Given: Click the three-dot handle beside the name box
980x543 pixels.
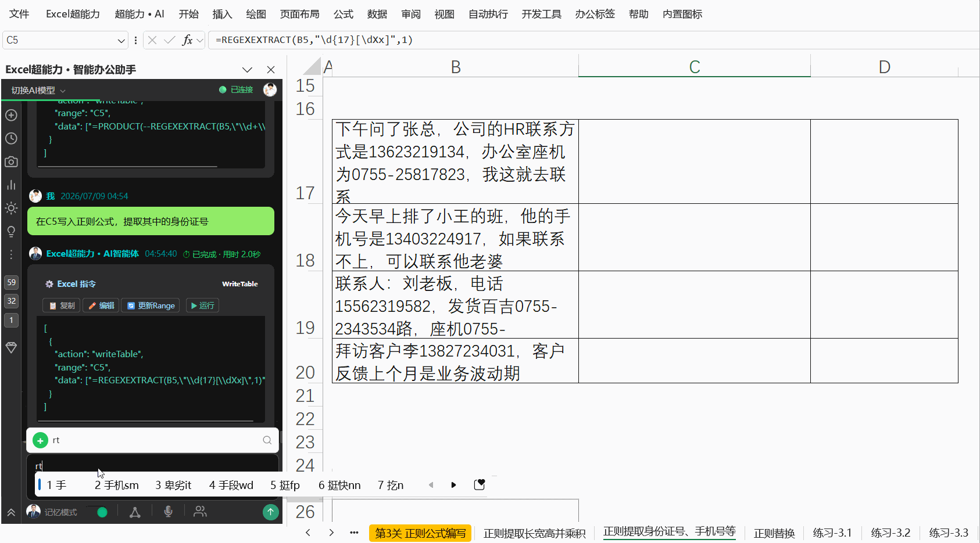Looking at the screenshot, I should tap(135, 40).
